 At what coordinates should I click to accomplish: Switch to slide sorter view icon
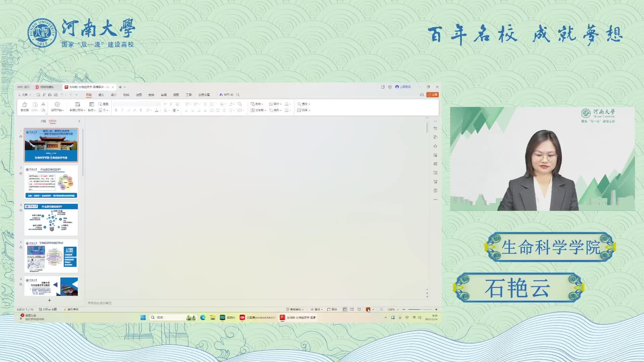click(352, 309)
